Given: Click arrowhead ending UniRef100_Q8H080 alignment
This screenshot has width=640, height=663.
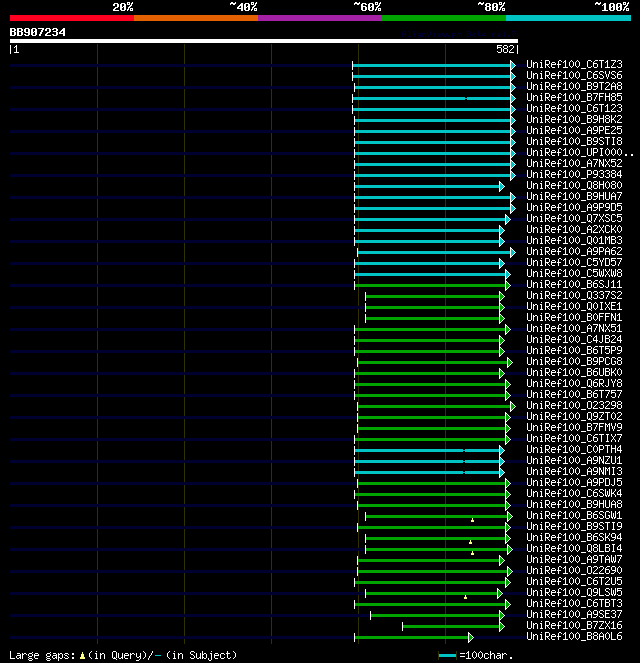Looking at the screenshot, I should (x=502, y=186).
